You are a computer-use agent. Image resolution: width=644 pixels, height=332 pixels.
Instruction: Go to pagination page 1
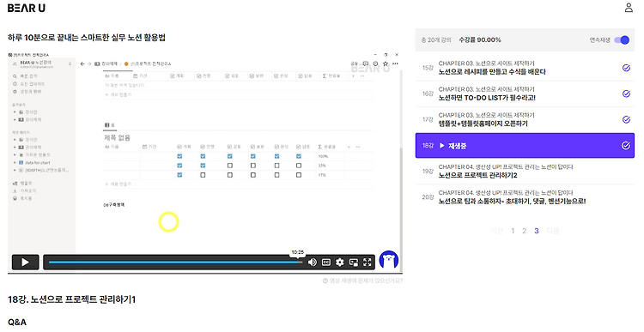tap(513, 231)
